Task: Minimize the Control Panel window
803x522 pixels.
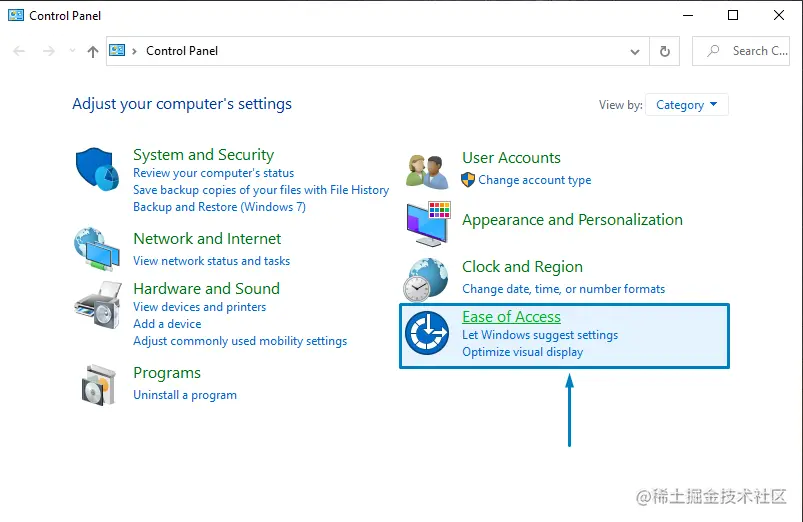Action: point(688,15)
